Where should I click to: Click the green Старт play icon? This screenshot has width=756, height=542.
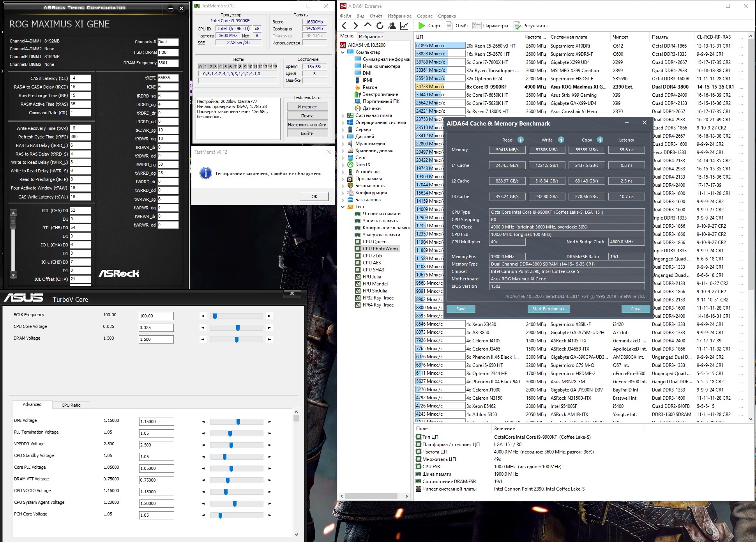[x=422, y=26]
